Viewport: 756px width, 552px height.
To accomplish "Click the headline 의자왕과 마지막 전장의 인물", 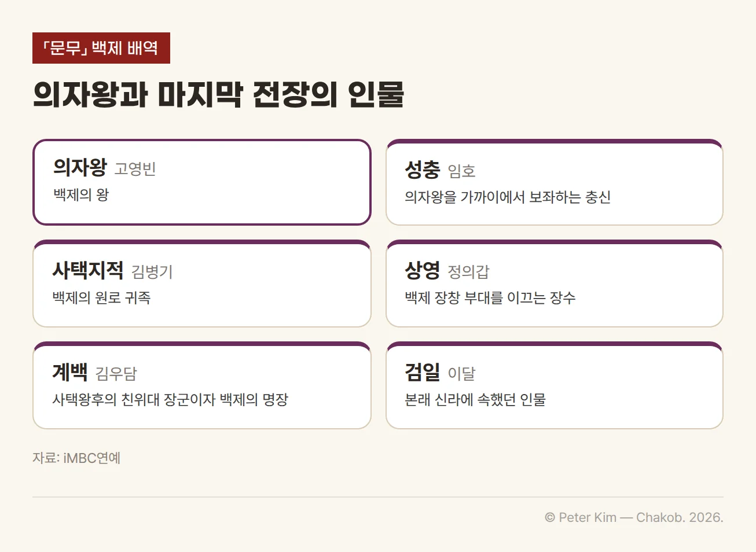I will coord(218,94).
